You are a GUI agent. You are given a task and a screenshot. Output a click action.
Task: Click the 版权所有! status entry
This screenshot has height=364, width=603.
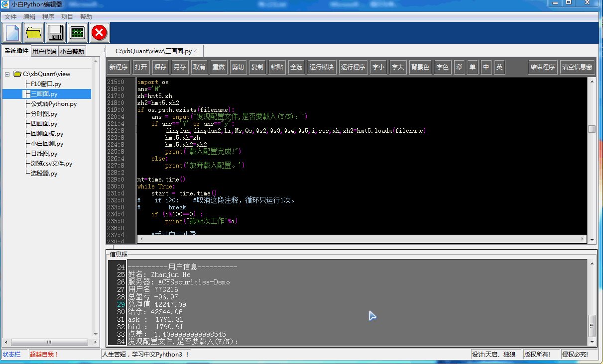537,355
